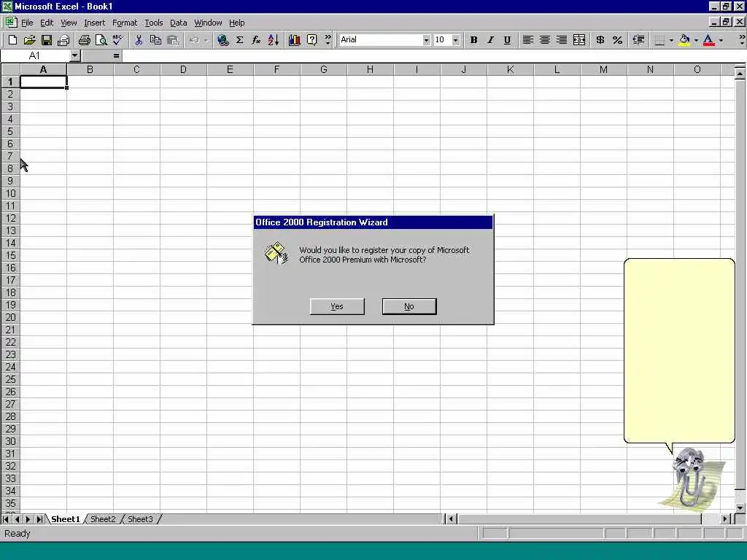Click Yes in the Registration Wizard
Screen dimensions: 747x560
337,306
